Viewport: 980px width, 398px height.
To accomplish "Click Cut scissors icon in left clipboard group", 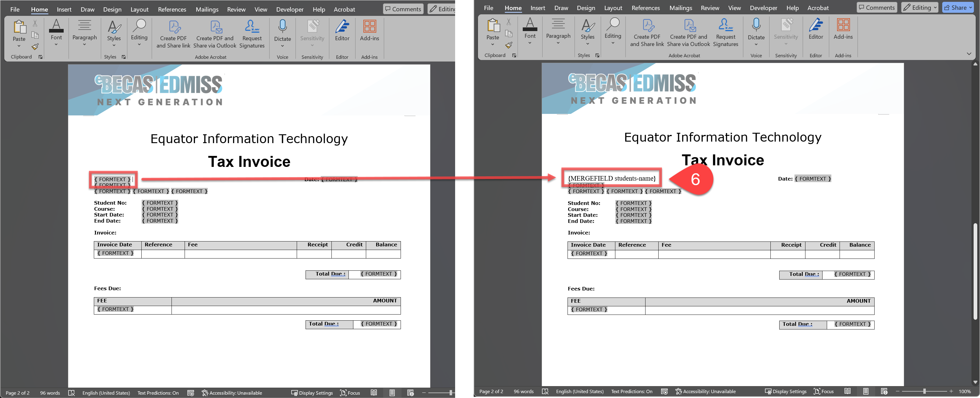I will (x=35, y=23).
